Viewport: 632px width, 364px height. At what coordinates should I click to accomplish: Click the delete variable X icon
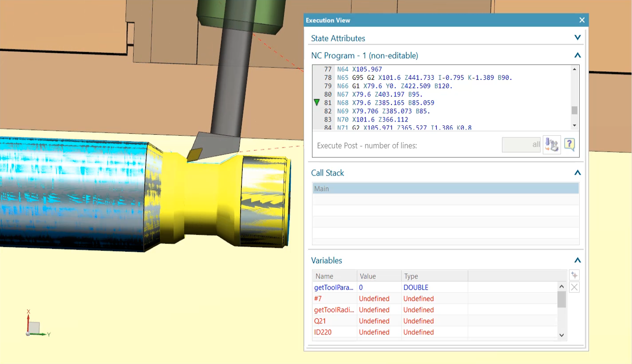[x=574, y=287]
